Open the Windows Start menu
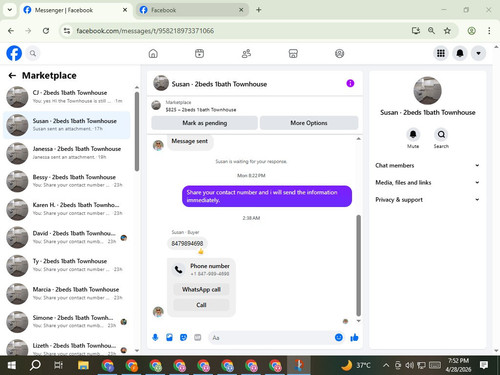The height and width of the screenshot is (375, 500). (x=12, y=365)
